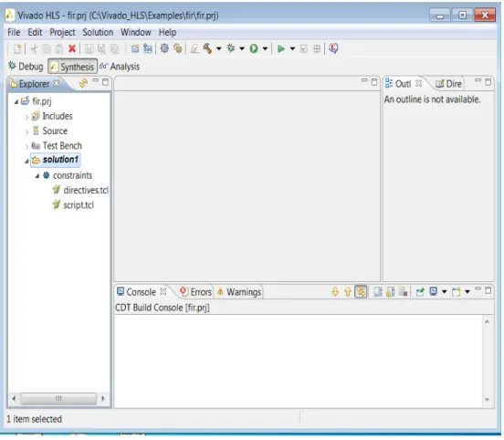Open Project Settings gear icon
The width and height of the screenshot is (504, 440).
point(164,48)
